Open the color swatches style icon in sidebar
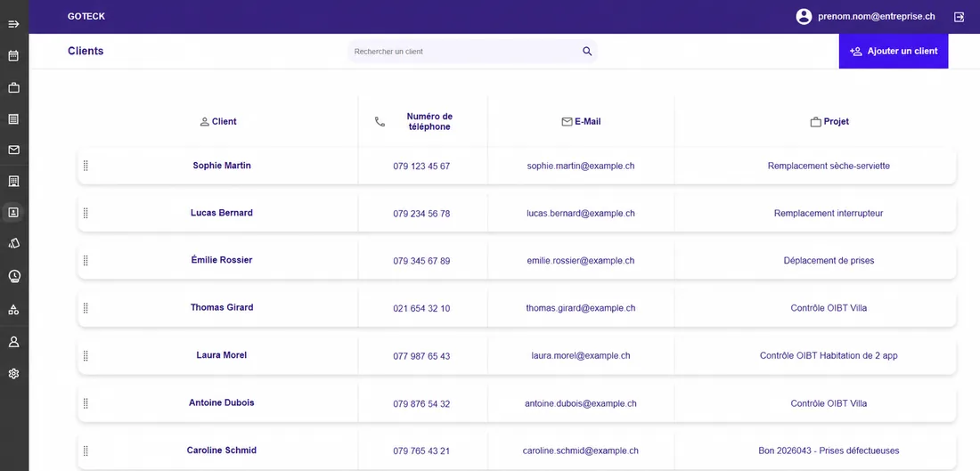The width and height of the screenshot is (980, 471). pyautogui.click(x=13, y=243)
